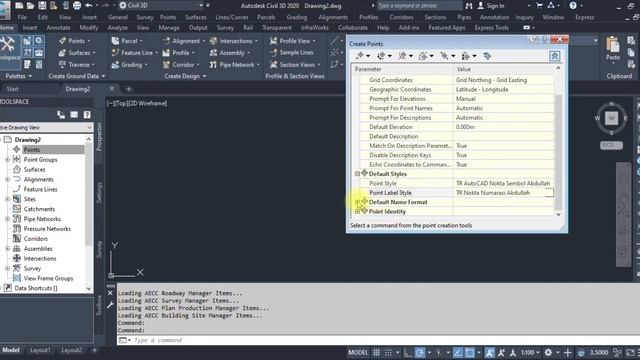Screen dimensions: 640x360
Task: Open the annotation scale 1:100 dropdown
Action: [530, 352]
